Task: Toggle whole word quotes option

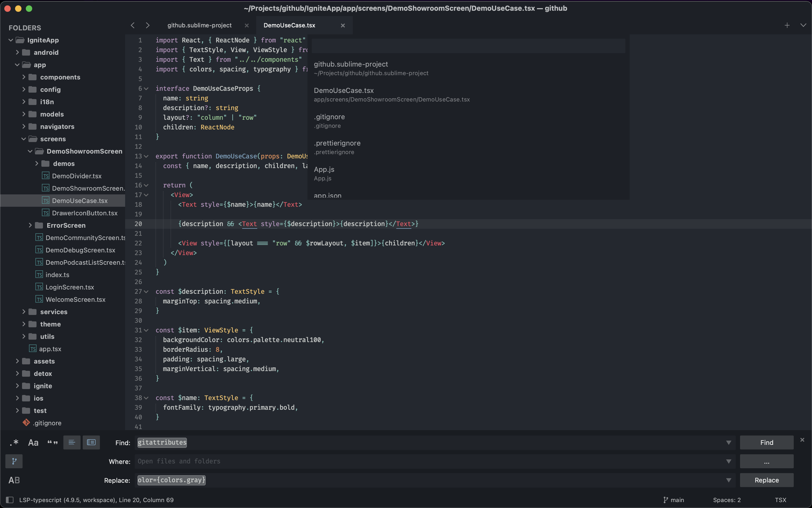Action: [52, 442]
